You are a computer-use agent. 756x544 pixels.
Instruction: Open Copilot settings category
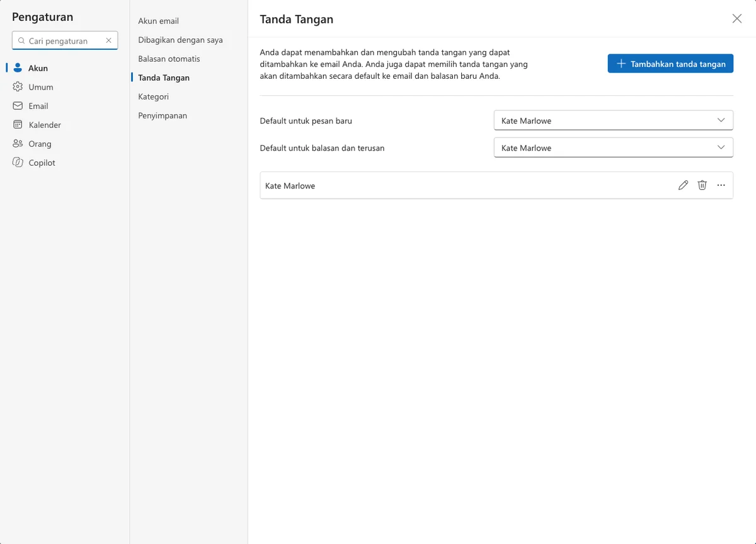[65, 163]
